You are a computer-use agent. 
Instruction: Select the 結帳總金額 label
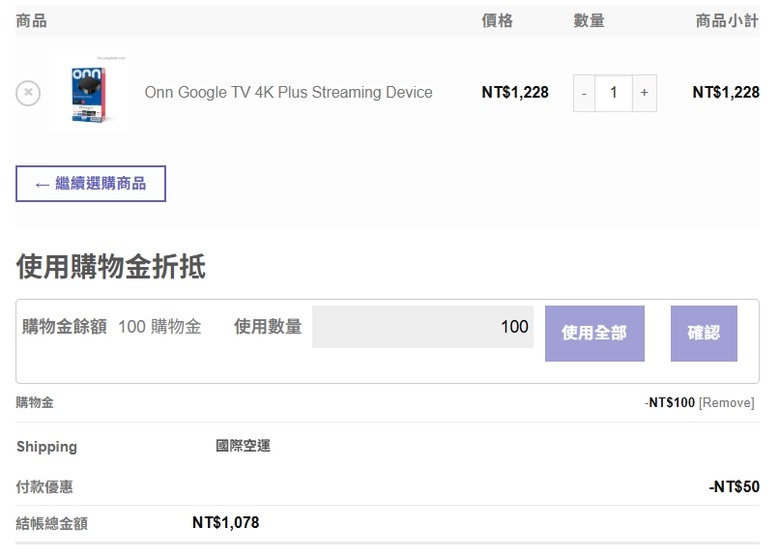52,523
